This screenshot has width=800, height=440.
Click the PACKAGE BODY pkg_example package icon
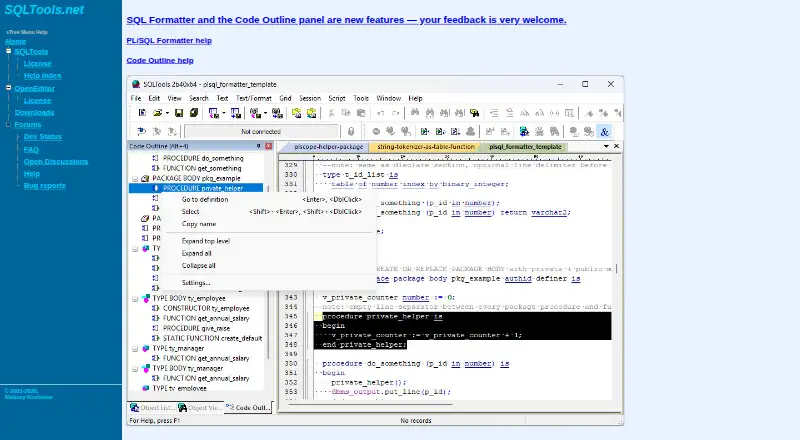(145, 178)
